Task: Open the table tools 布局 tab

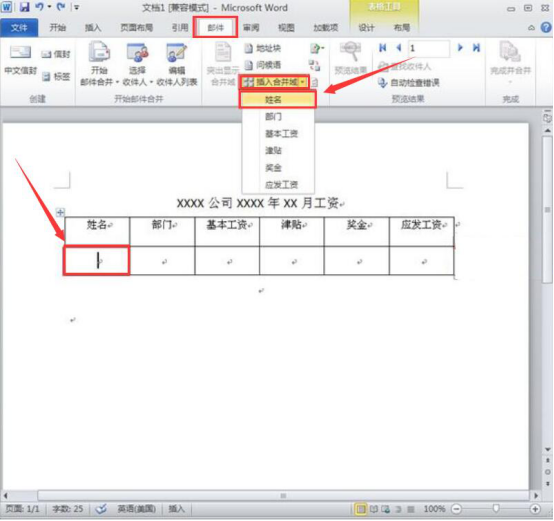Action: pos(402,28)
